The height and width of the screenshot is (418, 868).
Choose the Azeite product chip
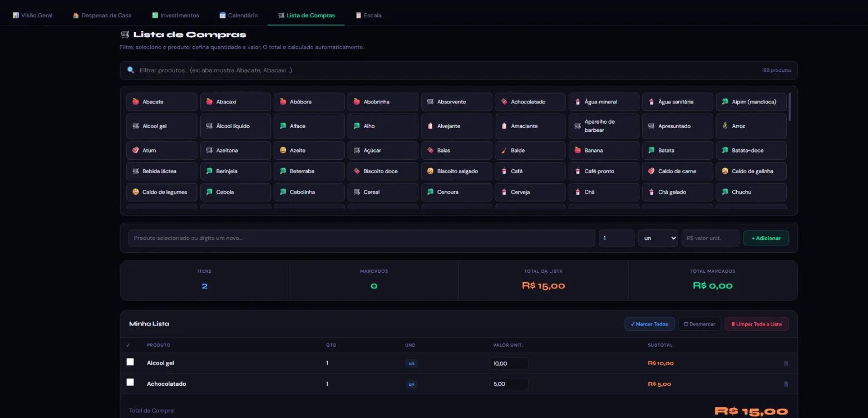click(309, 150)
